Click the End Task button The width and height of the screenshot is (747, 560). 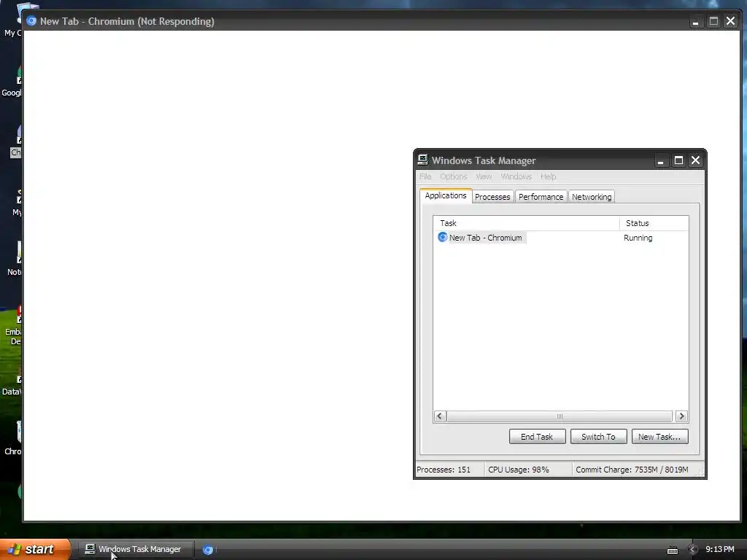click(x=537, y=437)
